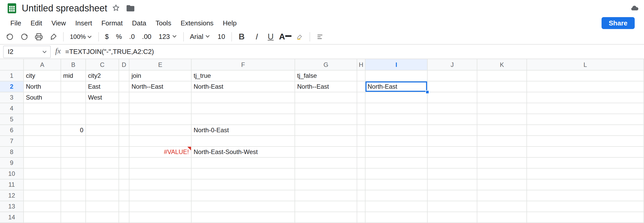This screenshot has width=644, height=223.
Task: Activate the paint format tool
Action: 53,37
